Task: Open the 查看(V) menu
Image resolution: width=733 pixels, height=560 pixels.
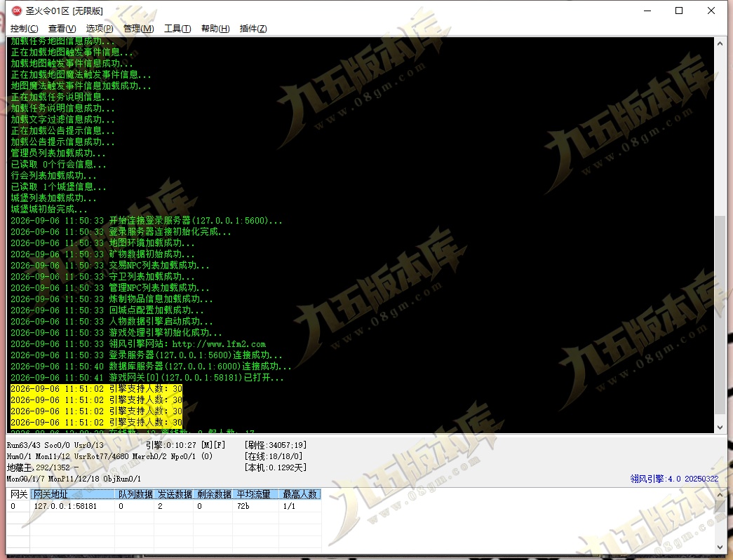Action: click(62, 29)
